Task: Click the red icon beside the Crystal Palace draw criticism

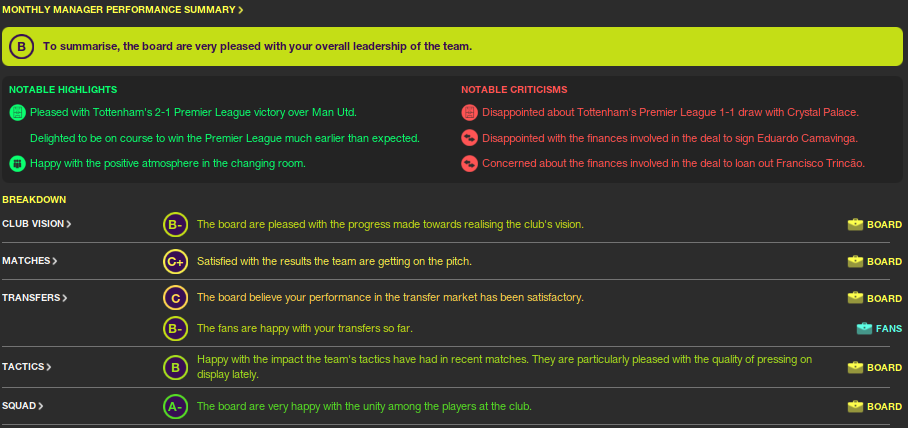Action: click(469, 112)
